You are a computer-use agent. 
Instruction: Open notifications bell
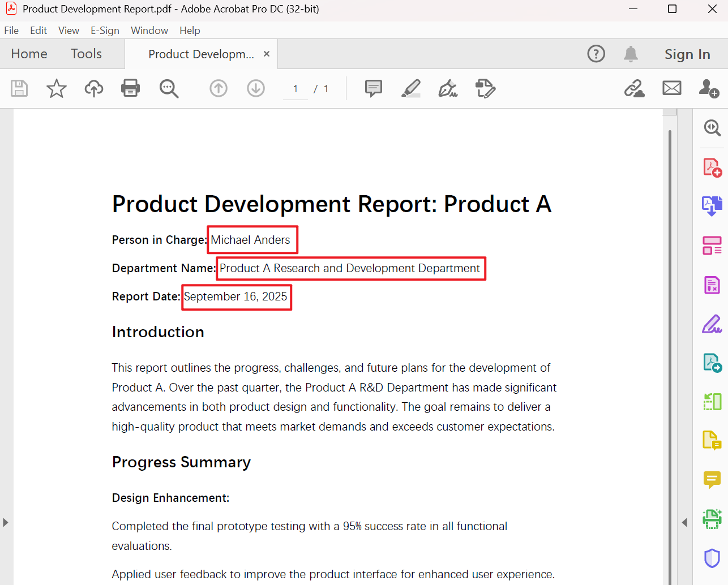pyautogui.click(x=631, y=54)
